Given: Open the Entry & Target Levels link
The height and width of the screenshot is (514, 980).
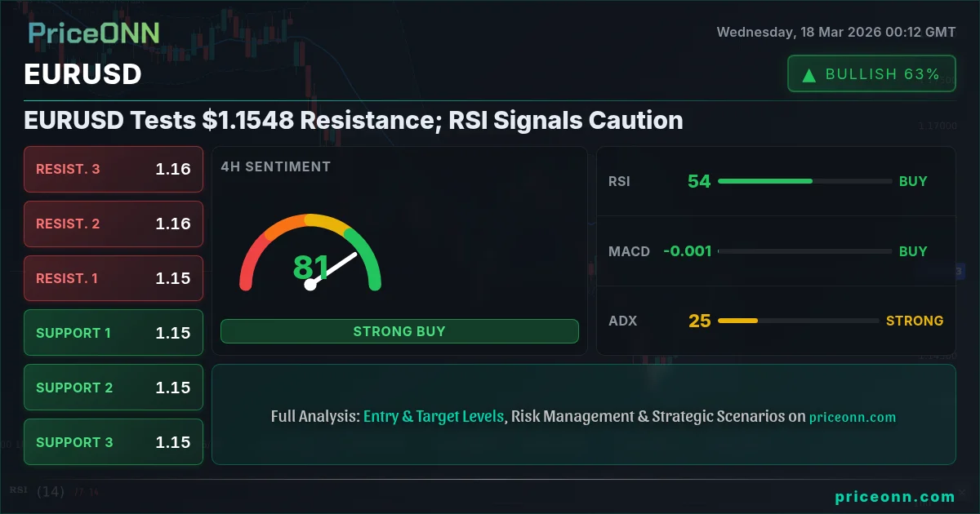Looking at the screenshot, I should (434, 416).
